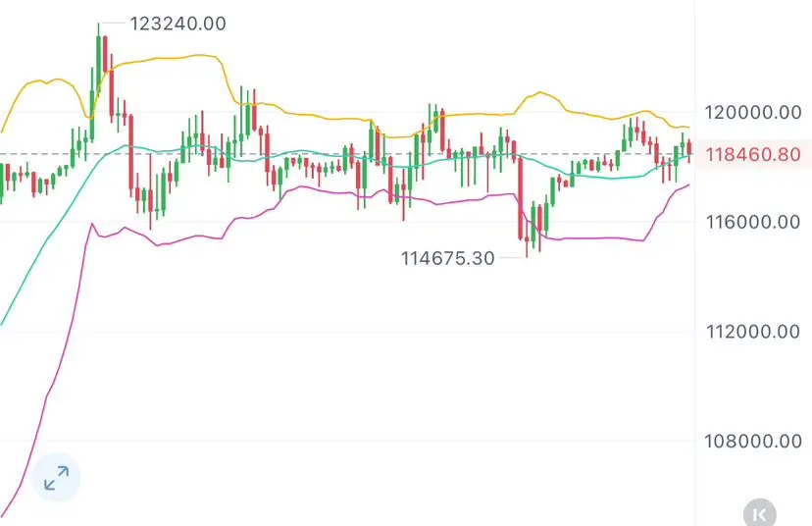Select the tall red candle dropping toward 114675.30

tap(521, 198)
